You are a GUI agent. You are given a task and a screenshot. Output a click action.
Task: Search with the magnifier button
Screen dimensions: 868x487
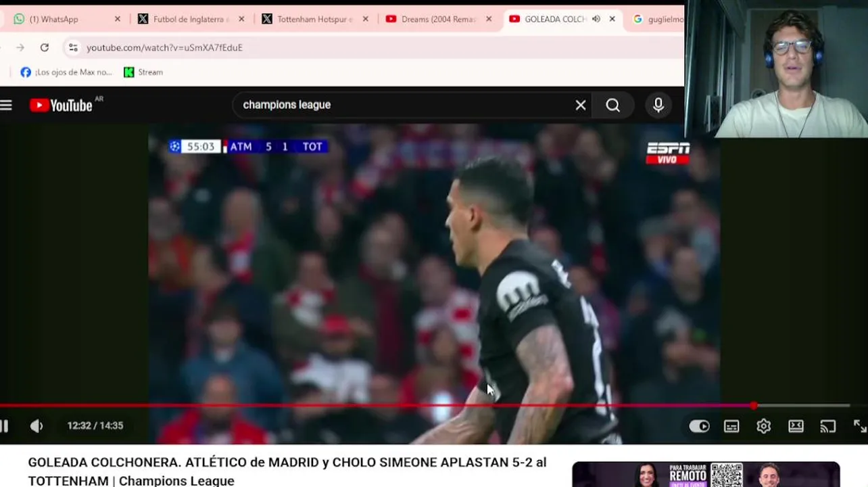point(612,105)
